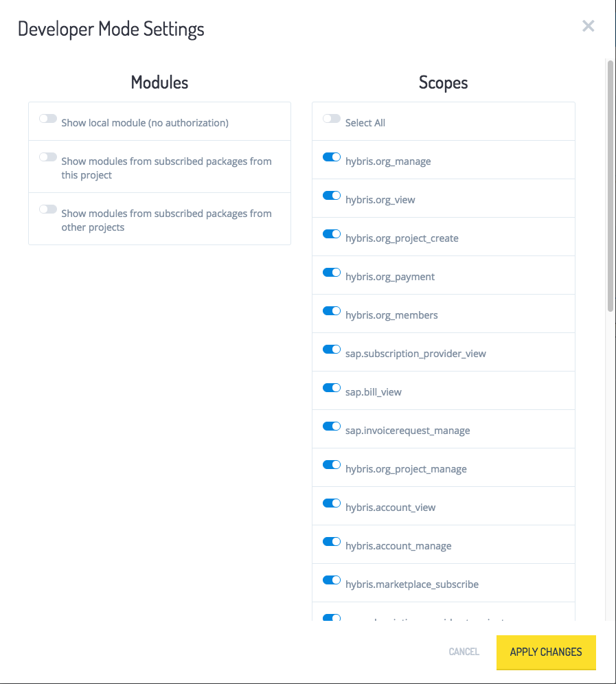Viewport: 616px width, 684px height.
Task: Switch off the hybris.org_members scope
Action: click(x=331, y=310)
